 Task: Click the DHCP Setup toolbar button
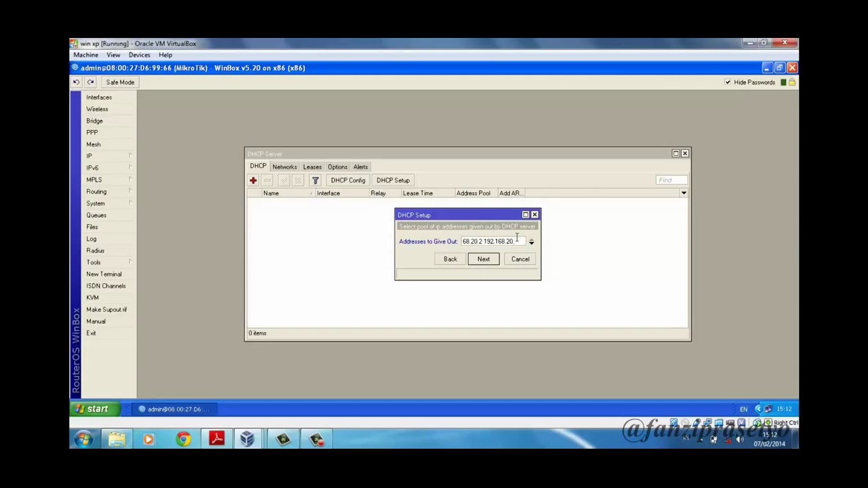pyautogui.click(x=393, y=180)
